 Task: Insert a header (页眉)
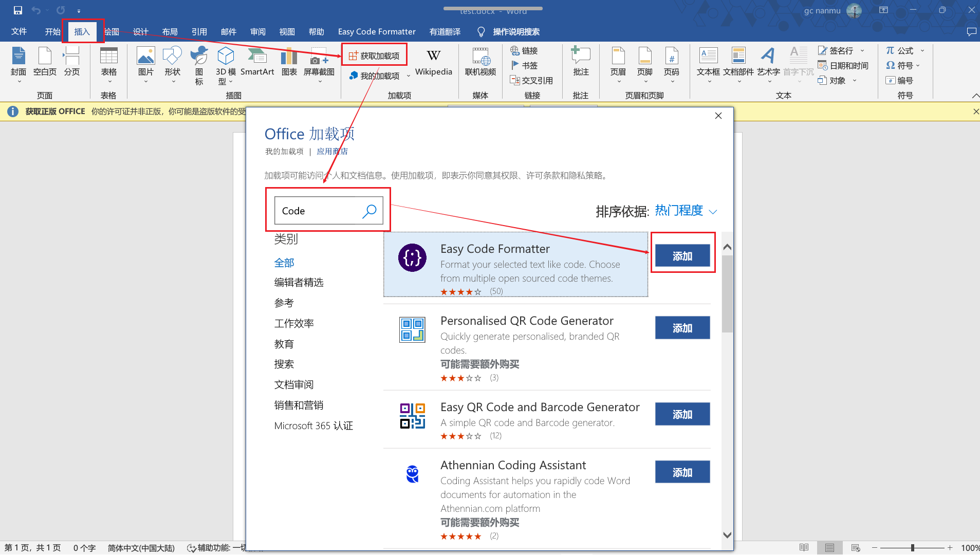coord(618,65)
